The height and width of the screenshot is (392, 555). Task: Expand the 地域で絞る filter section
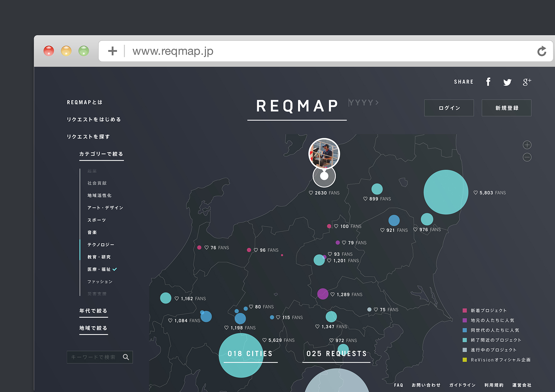coord(93,328)
